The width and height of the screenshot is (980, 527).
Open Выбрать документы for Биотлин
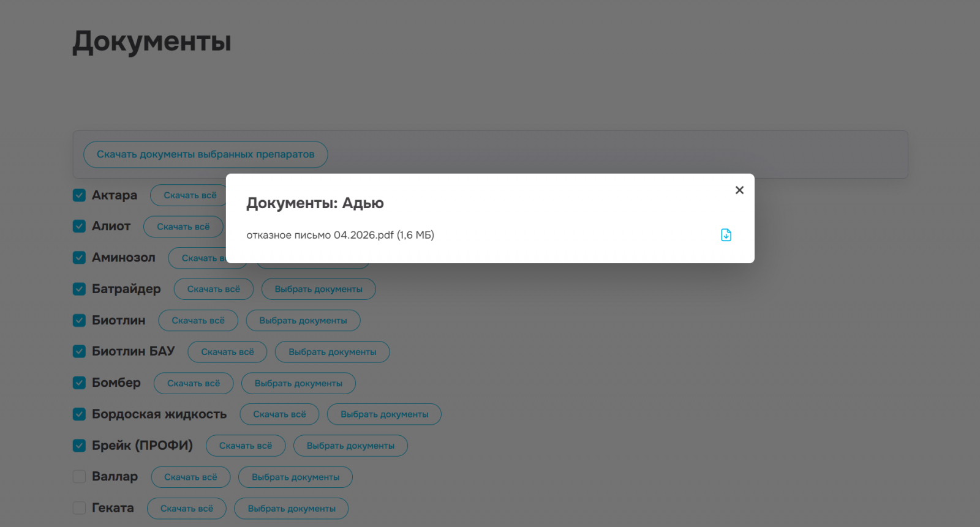pos(303,320)
